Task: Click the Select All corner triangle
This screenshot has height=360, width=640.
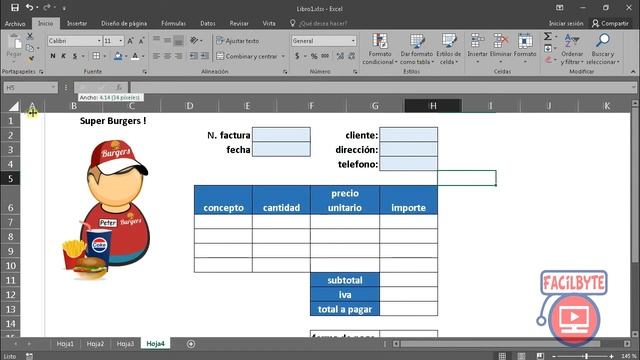Action: (x=13, y=107)
